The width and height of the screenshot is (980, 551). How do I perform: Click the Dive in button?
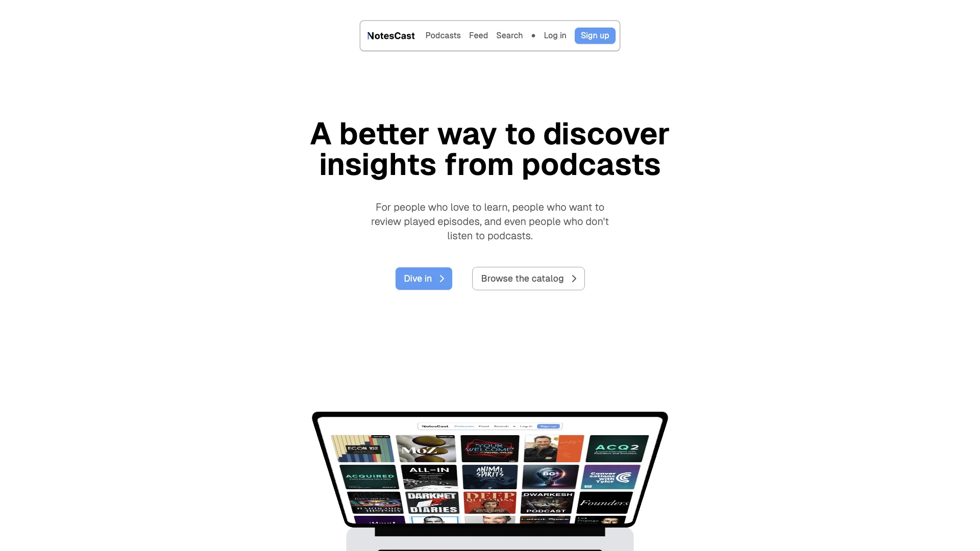[423, 279]
